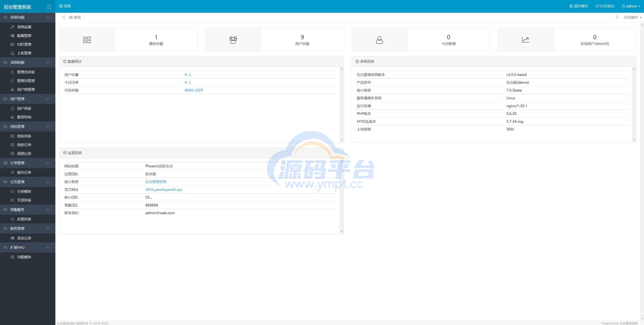The image size is (644, 325).
Task: Open 配置管理 in the sidebar
Action: coord(24,36)
